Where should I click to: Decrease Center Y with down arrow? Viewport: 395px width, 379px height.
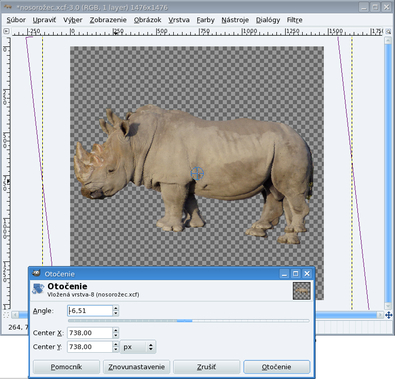click(x=116, y=349)
